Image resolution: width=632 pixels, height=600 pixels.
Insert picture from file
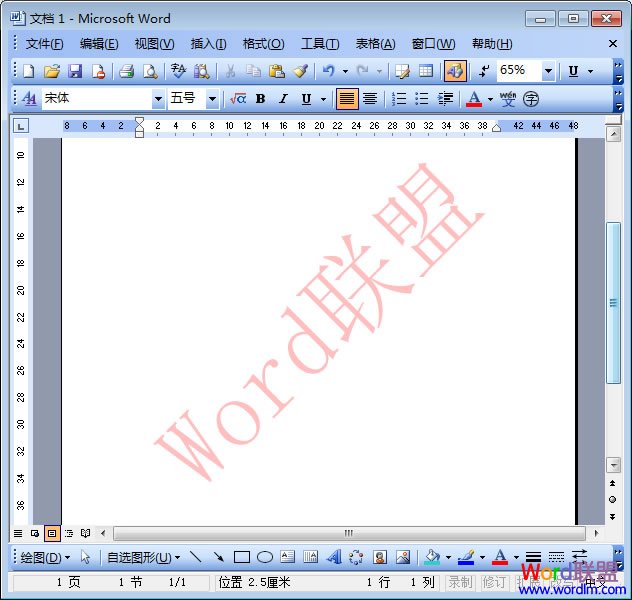pos(403,558)
